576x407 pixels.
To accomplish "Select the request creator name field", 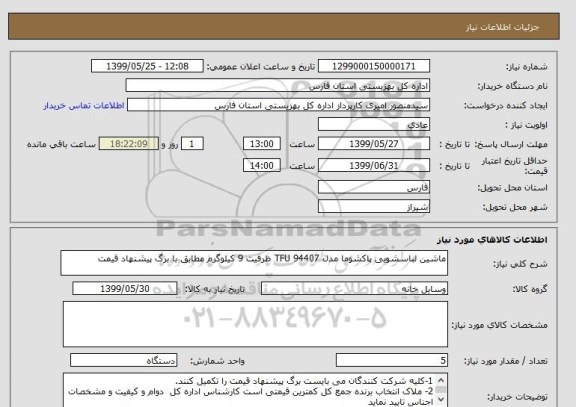I will pos(278,105).
